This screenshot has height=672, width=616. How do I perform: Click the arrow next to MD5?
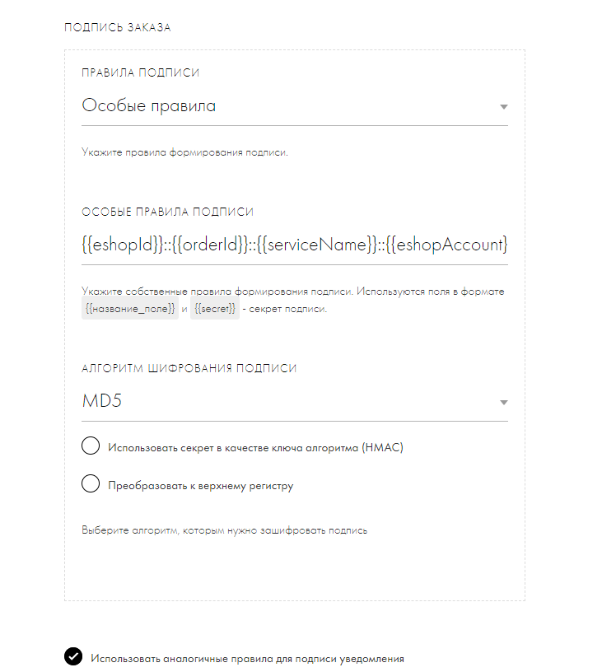coord(504,403)
